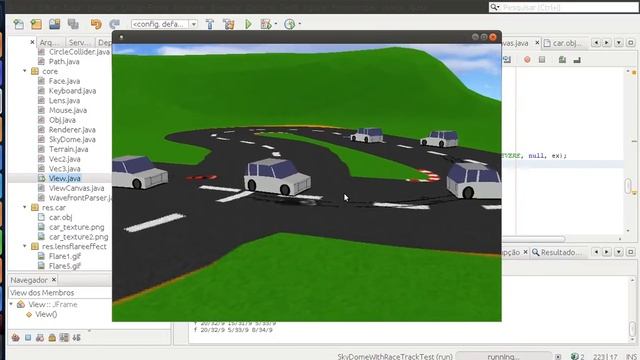Screen dimensions: 640x360
Task: Select Renderer.java in the tree
Action: coord(72,130)
